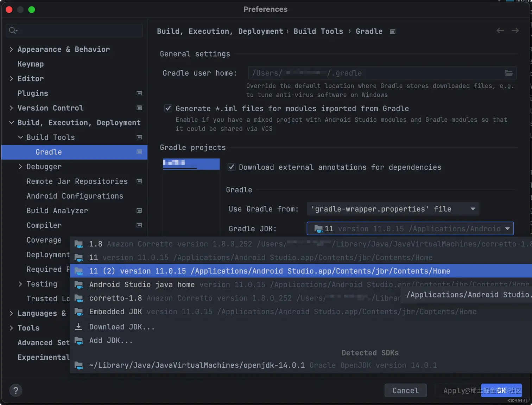Open the Gradle user home folder browser
Image resolution: width=532 pixels, height=405 pixels.
[x=509, y=73]
